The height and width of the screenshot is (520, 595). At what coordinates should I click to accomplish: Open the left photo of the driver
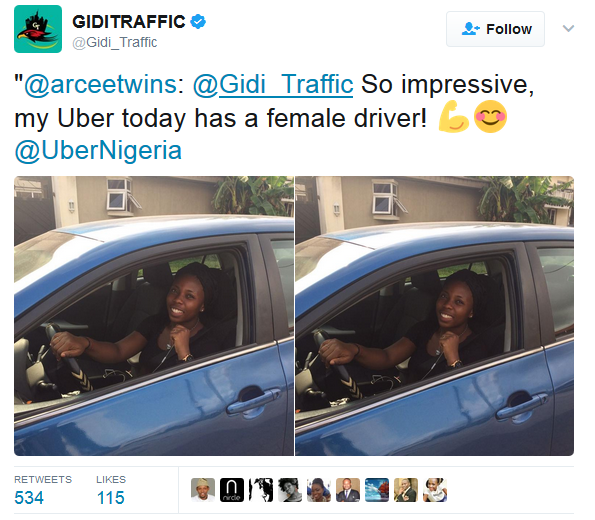(154, 316)
